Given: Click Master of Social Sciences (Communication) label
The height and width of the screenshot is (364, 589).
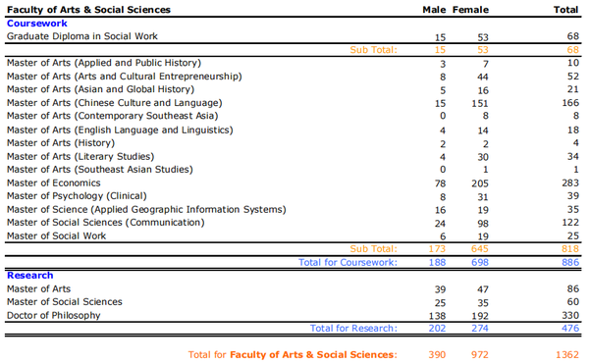Looking at the screenshot, I should click(106, 223).
